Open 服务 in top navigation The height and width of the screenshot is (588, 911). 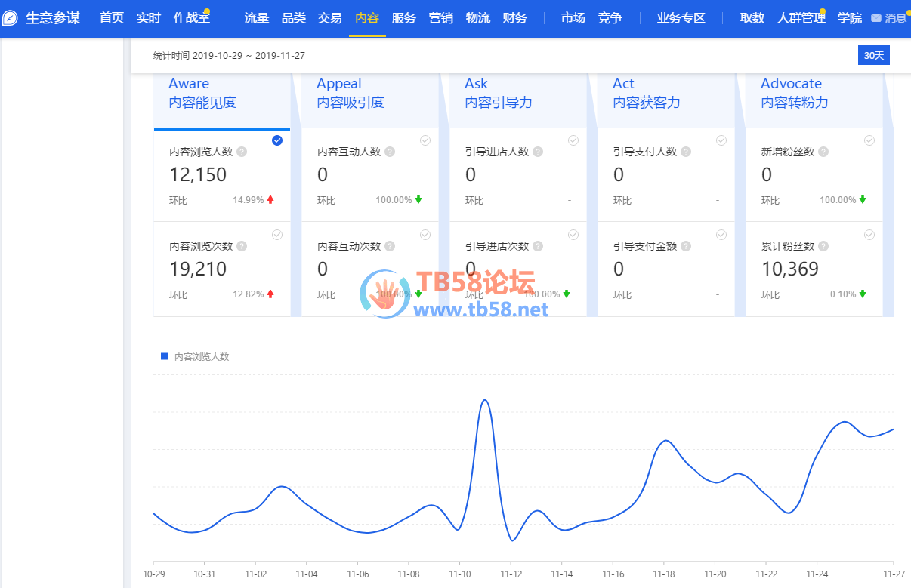point(404,18)
